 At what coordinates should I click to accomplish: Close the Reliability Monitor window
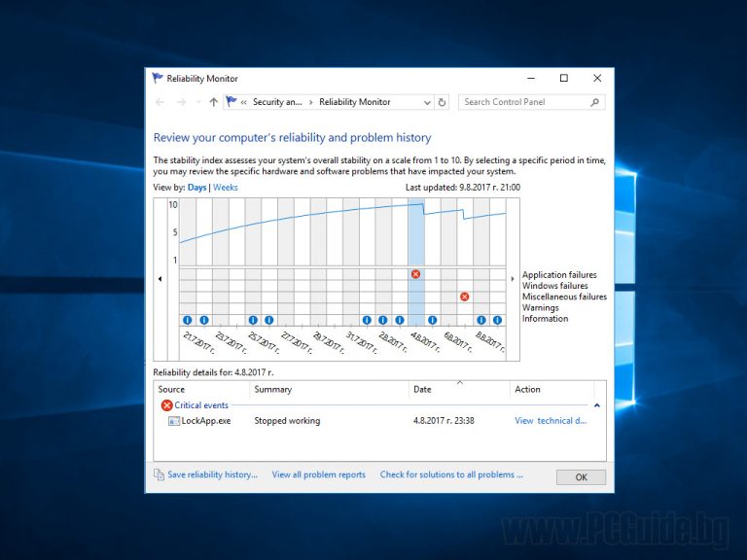pyautogui.click(x=597, y=78)
